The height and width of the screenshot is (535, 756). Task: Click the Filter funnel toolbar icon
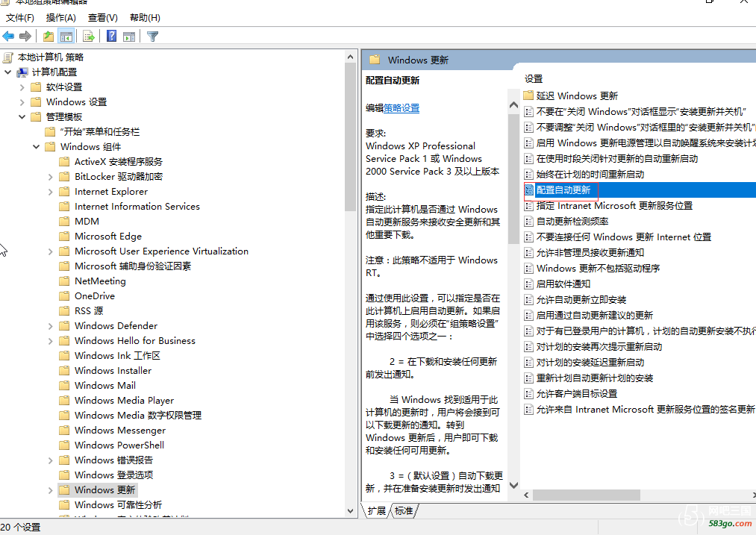(152, 36)
